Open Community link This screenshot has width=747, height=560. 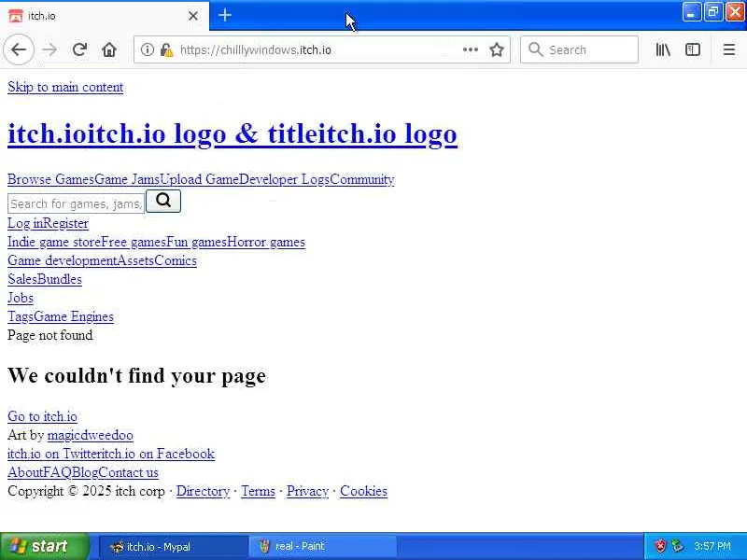(x=362, y=179)
